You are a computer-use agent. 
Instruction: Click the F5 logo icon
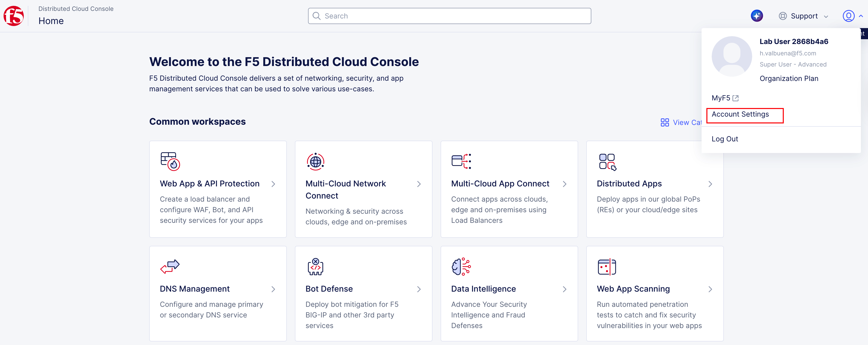point(13,16)
